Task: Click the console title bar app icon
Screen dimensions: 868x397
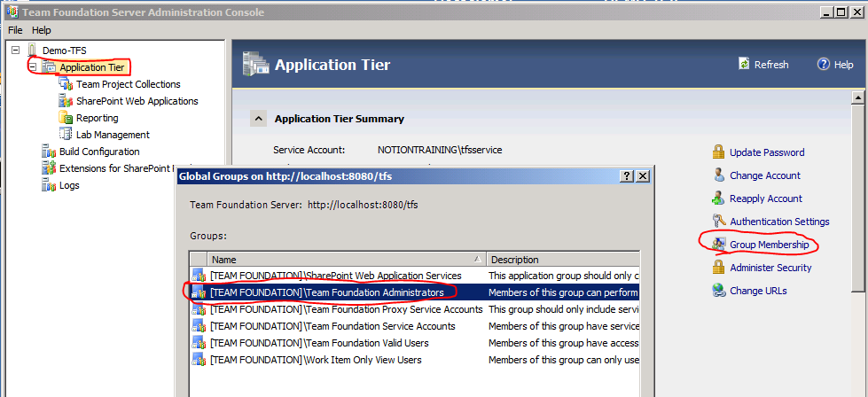Action: tap(12, 12)
